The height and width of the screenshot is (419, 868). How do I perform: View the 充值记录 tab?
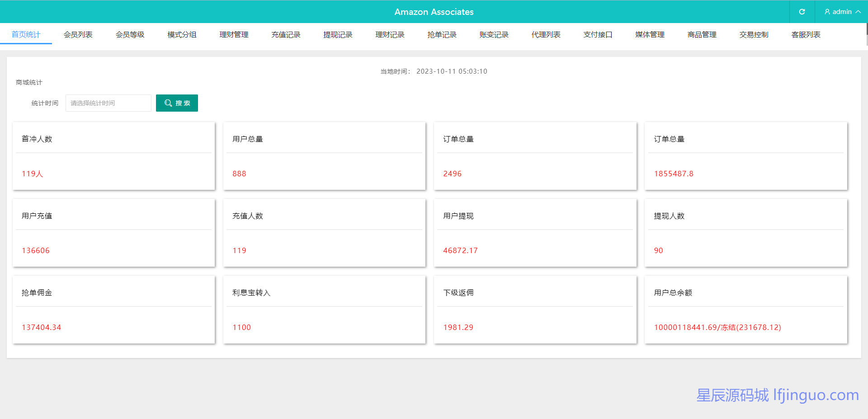click(x=286, y=35)
